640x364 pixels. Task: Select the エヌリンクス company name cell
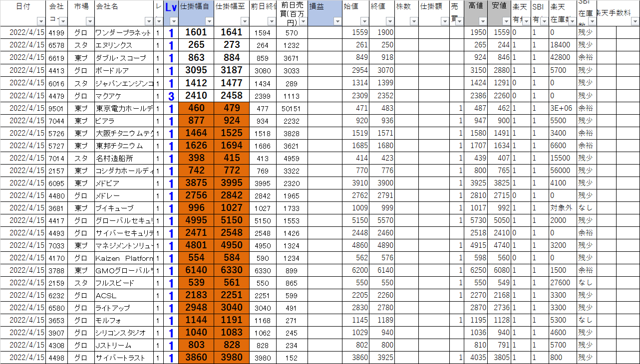124,45
